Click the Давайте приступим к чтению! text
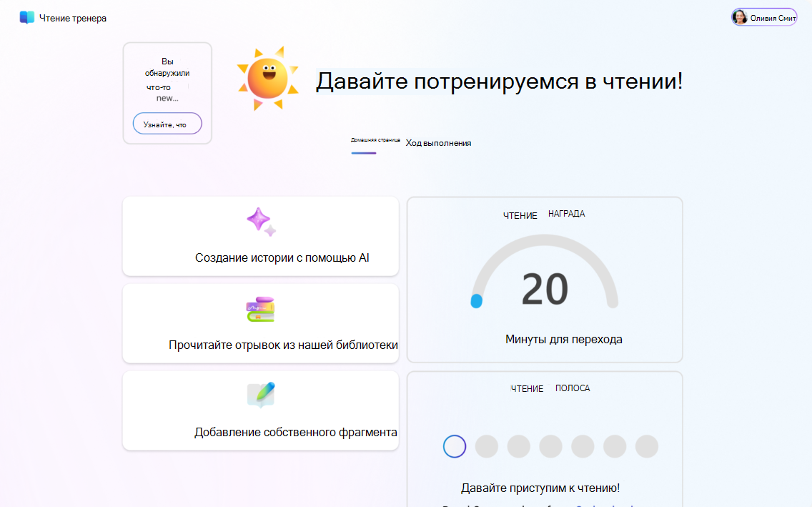 tap(540, 488)
